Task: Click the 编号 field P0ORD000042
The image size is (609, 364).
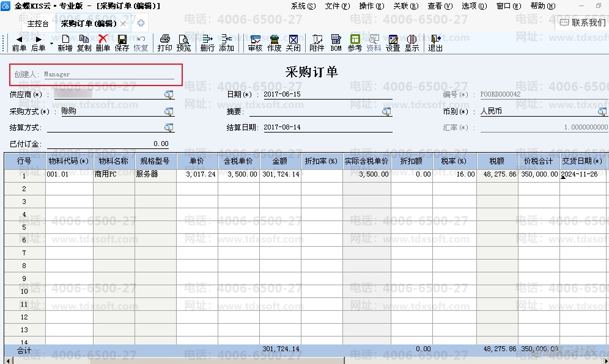Action: pos(544,94)
